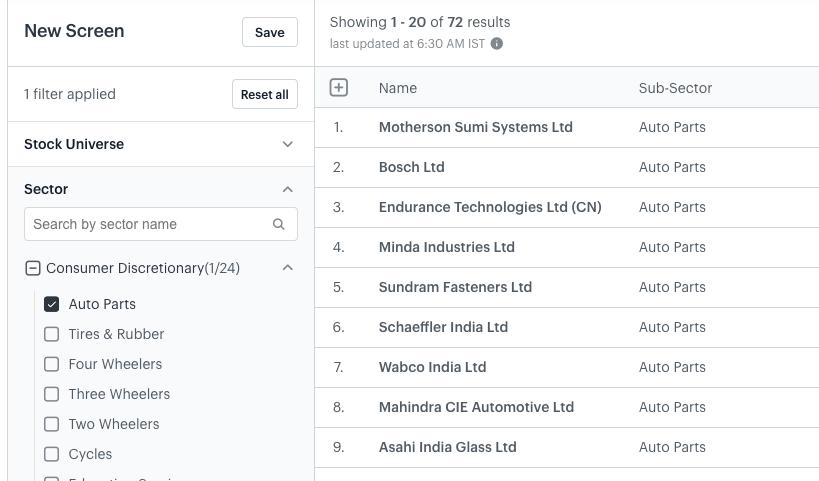Viewport: 819px width, 481px height.
Task: Click the New Screen title
Action: click(74, 31)
